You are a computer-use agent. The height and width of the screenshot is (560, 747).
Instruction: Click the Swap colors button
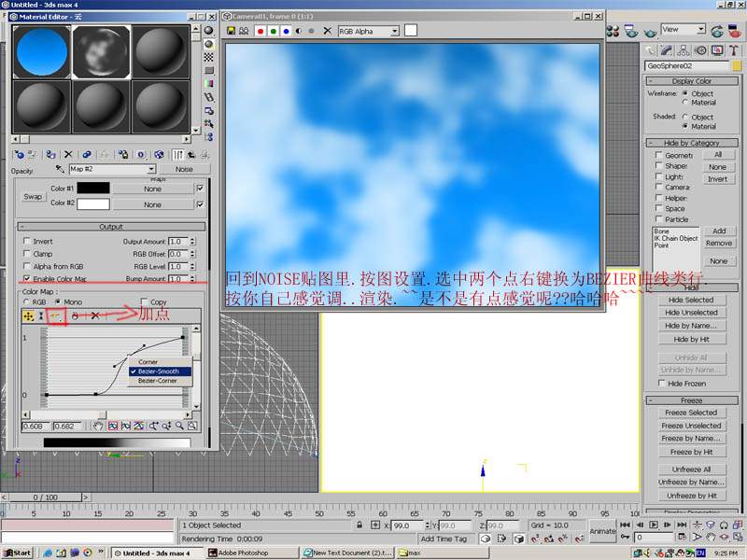[33, 197]
